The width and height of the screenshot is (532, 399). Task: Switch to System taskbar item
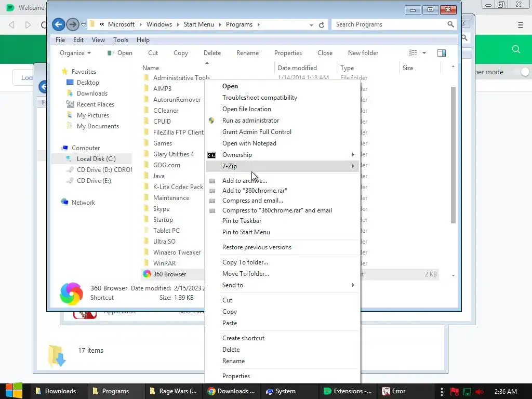coord(289,391)
